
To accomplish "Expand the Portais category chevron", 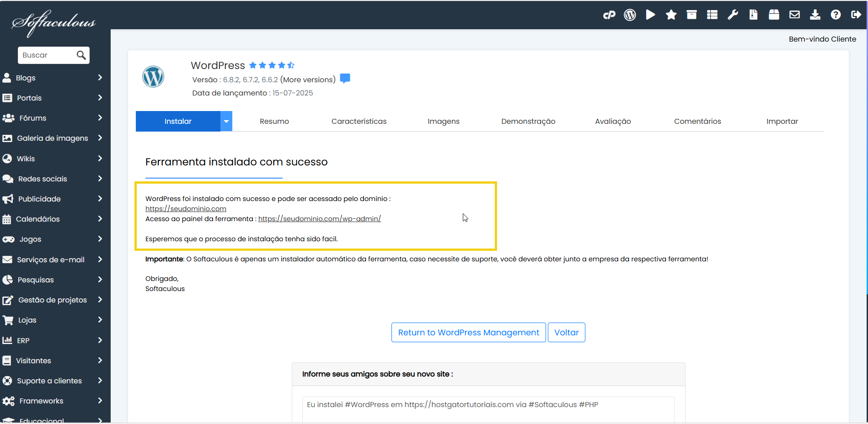I will 100,98.
